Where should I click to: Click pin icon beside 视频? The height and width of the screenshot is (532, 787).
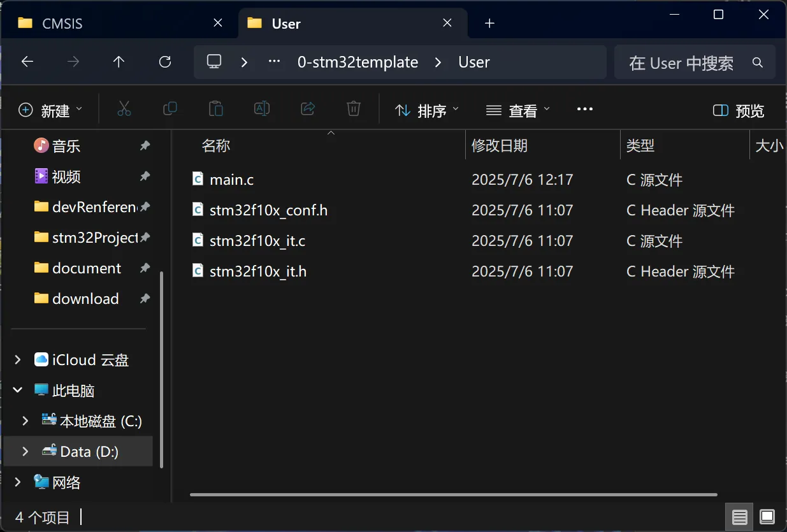pos(145,176)
